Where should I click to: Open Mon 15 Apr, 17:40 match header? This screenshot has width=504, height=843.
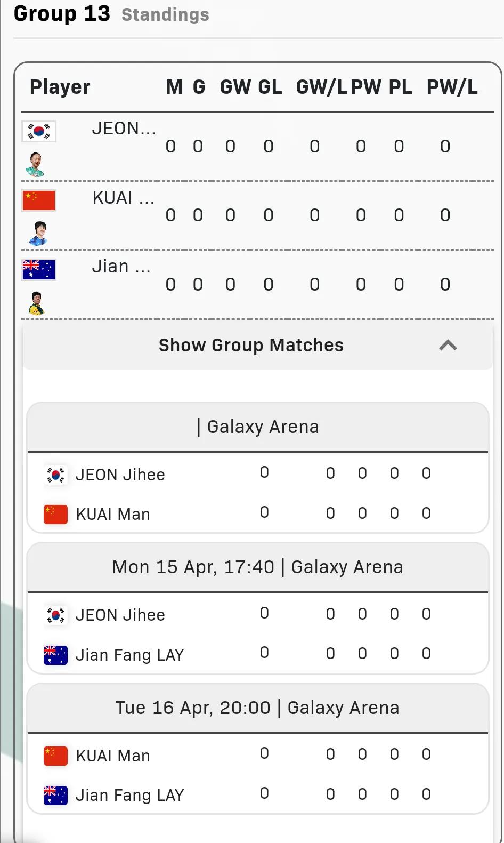click(258, 567)
